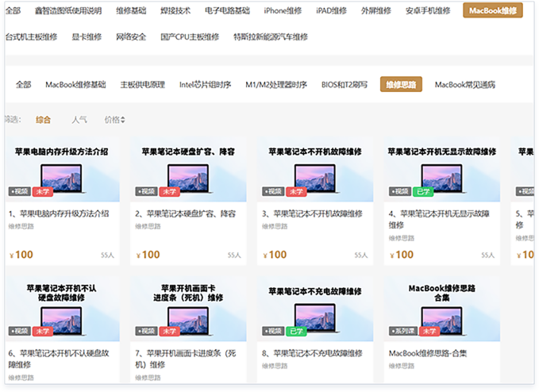Viewport: 539px width, 392px height.
Task: Open 苹果笔记本不充电故障维修 thumbnail
Action: (315, 309)
